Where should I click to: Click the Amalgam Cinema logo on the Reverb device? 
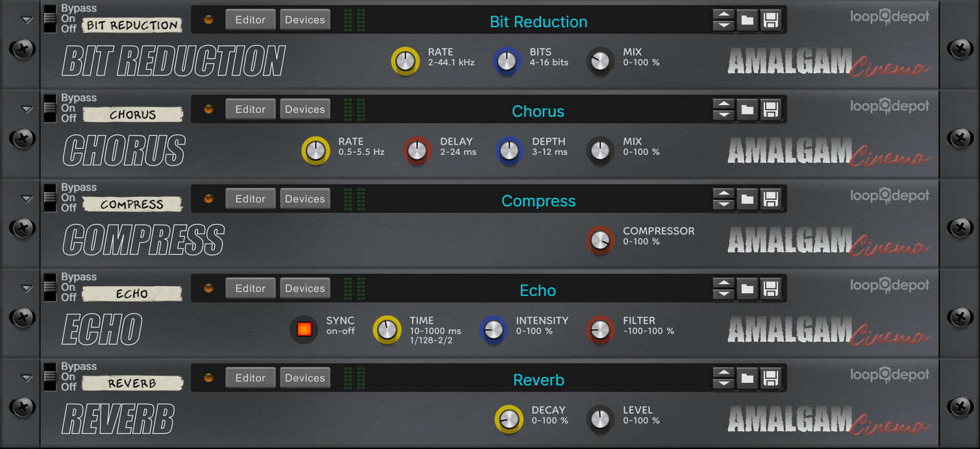point(828,419)
